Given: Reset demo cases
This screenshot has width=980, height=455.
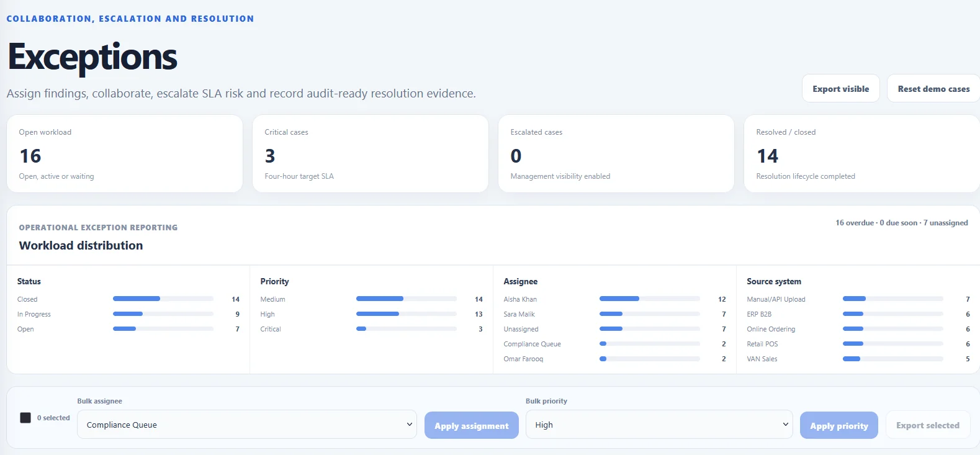Looking at the screenshot, I should [x=933, y=89].
